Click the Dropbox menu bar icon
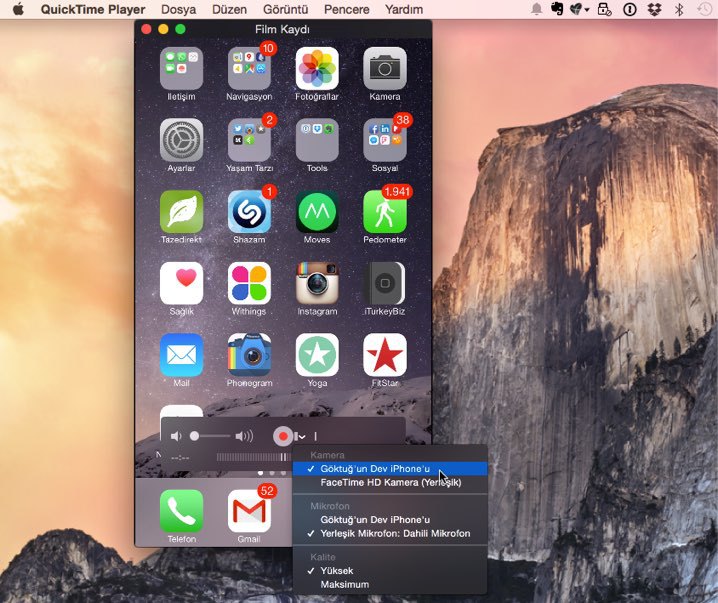The height and width of the screenshot is (603, 718). coord(655,9)
